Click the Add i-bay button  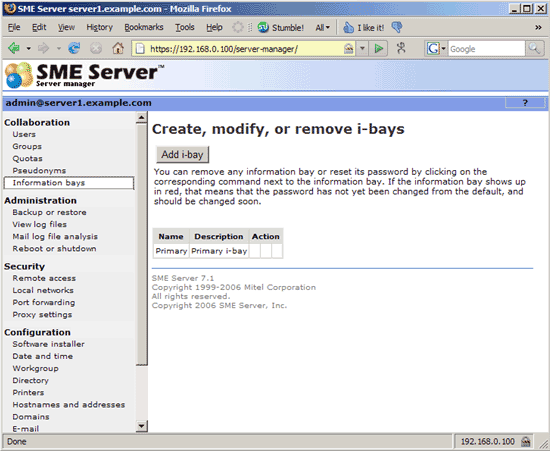click(x=182, y=154)
